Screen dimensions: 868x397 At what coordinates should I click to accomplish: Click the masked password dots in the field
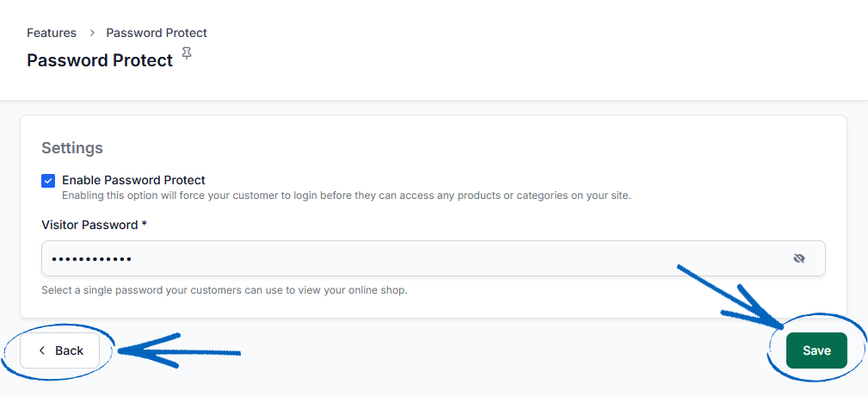tap(91, 259)
